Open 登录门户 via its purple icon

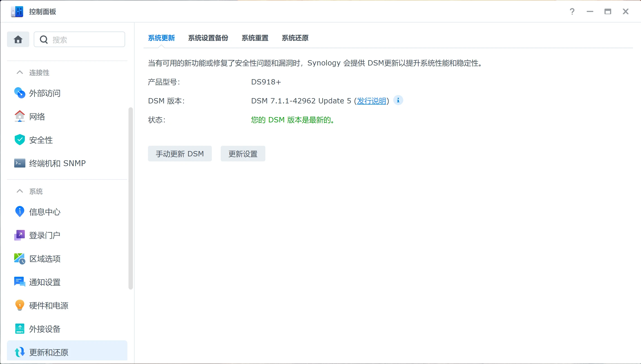pyautogui.click(x=20, y=235)
